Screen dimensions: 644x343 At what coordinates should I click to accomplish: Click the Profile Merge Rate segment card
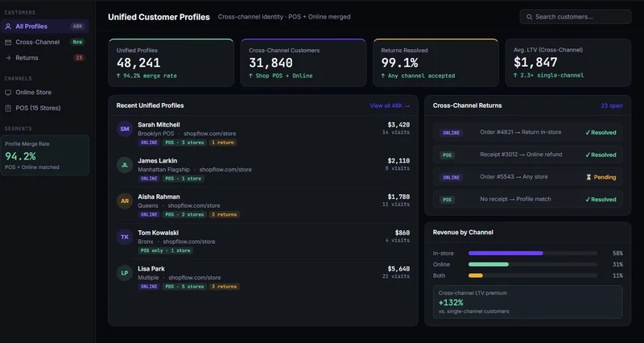[x=45, y=155]
